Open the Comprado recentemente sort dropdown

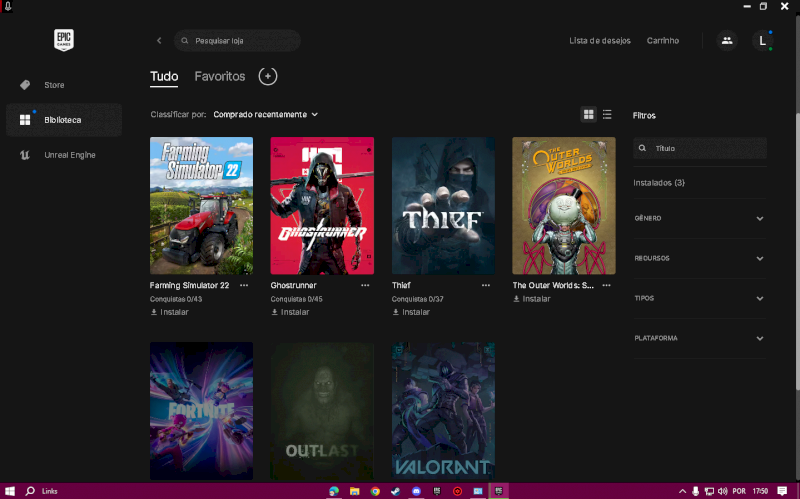pos(265,114)
